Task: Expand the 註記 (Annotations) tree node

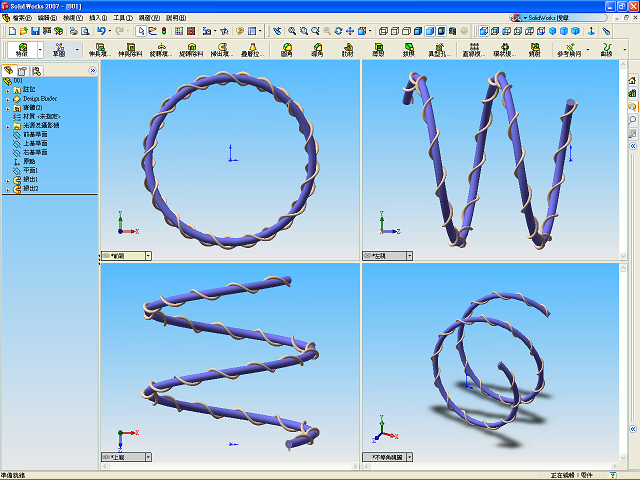Action: [7, 90]
